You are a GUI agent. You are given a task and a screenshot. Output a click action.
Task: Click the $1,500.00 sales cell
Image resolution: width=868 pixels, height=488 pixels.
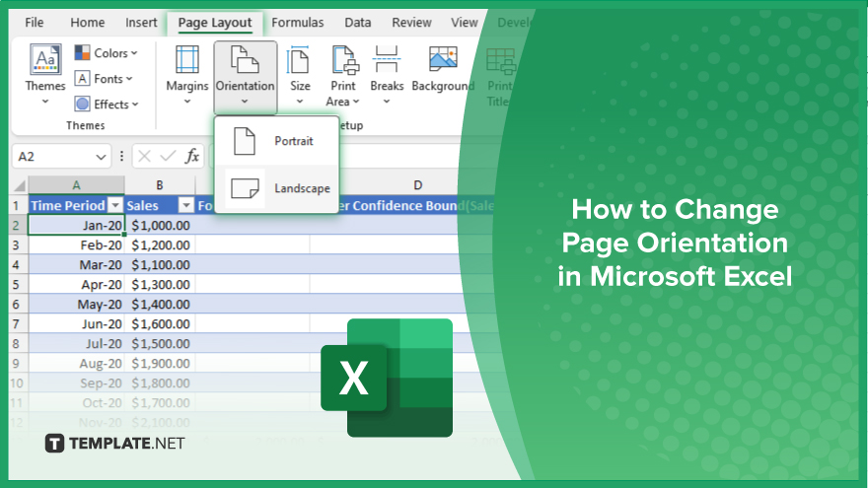pyautogui.click(x=160, y=344)
